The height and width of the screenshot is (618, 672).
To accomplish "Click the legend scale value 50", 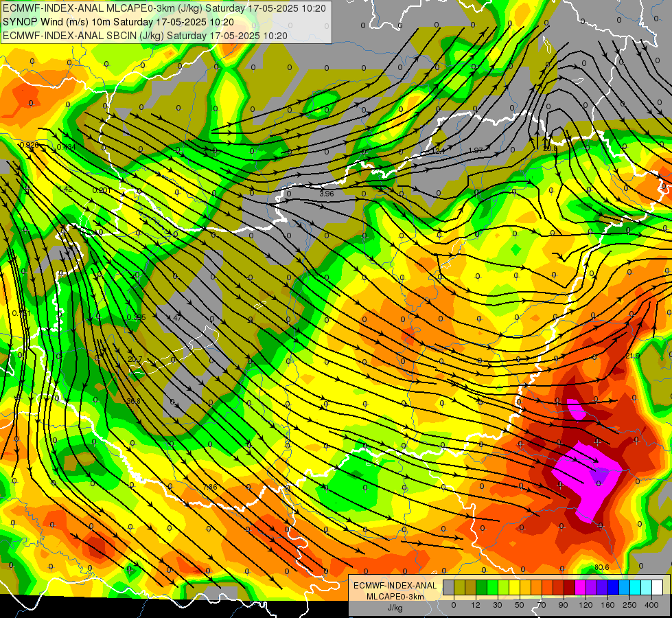I will pos(520,605).
